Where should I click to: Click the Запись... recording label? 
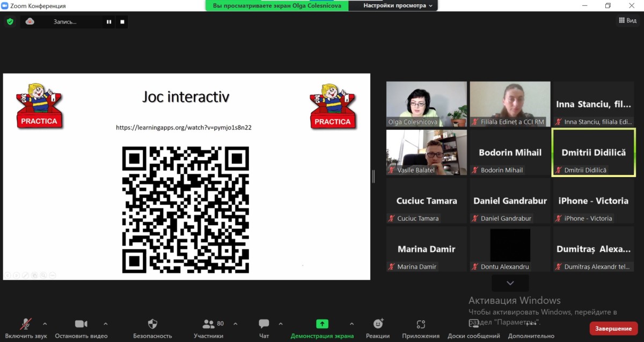pyautogui.click(x=65, y=22)
